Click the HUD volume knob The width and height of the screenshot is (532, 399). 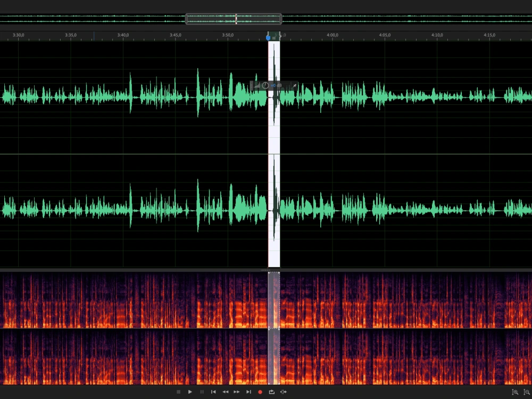pyautogui.click(x=265, y=86)
